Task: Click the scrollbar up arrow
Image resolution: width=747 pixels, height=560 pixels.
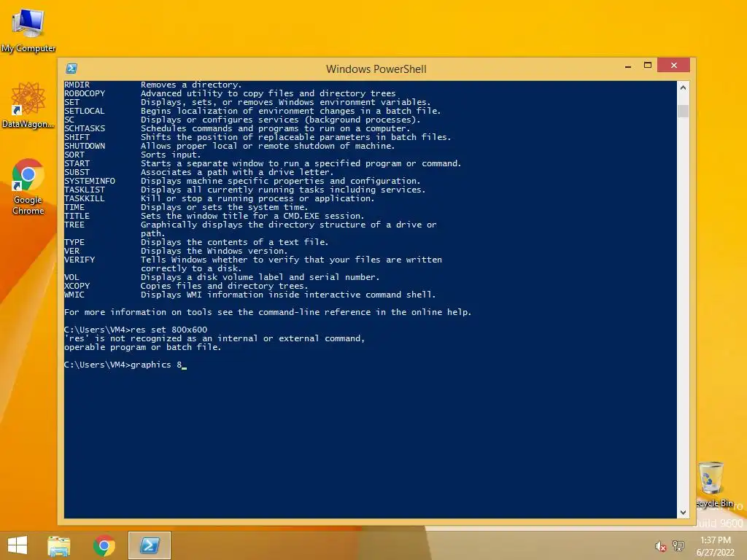Action: click(x=683, y=87)
